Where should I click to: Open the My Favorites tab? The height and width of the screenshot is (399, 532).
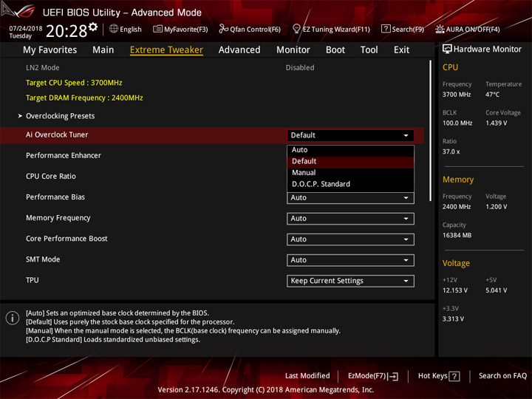[x=50, y=50]
